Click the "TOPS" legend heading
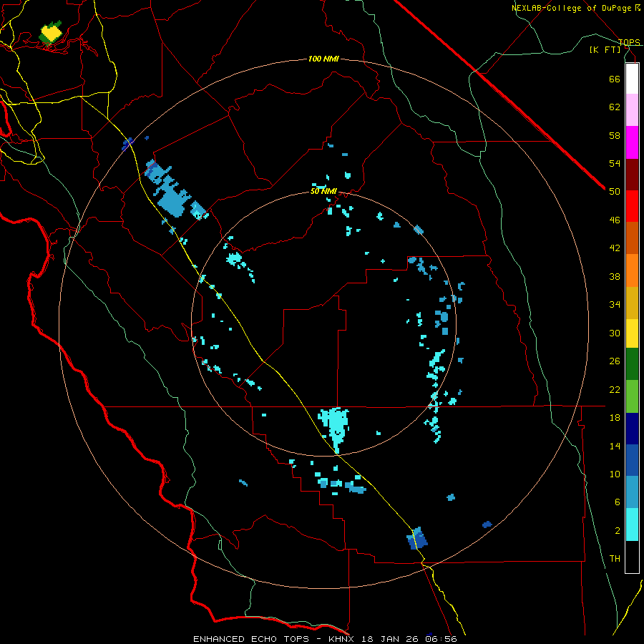Screen dimensions: 644x644 (629, 42)
